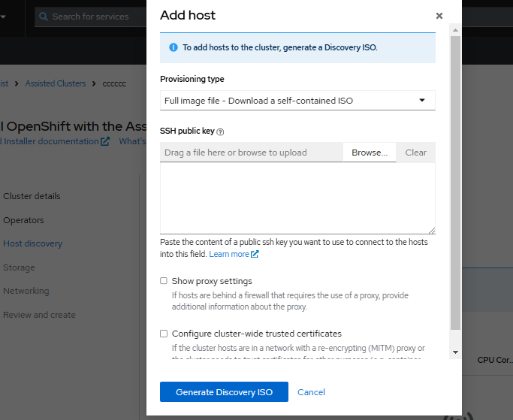513x420 pixels.
Task: Click the external link icon after Installer documentation
Action: click(x=105, y=141)
